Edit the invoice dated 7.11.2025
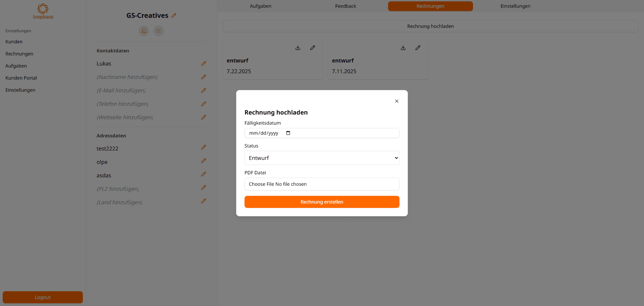 click(x=418, y=48)
